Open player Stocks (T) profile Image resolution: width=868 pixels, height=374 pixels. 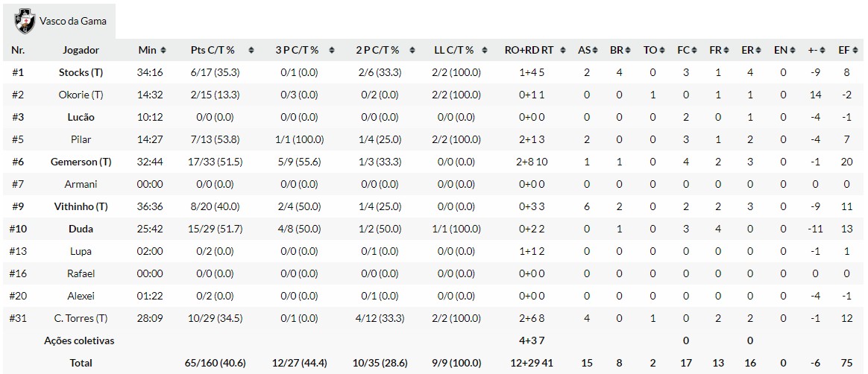[x=81, y=73]
